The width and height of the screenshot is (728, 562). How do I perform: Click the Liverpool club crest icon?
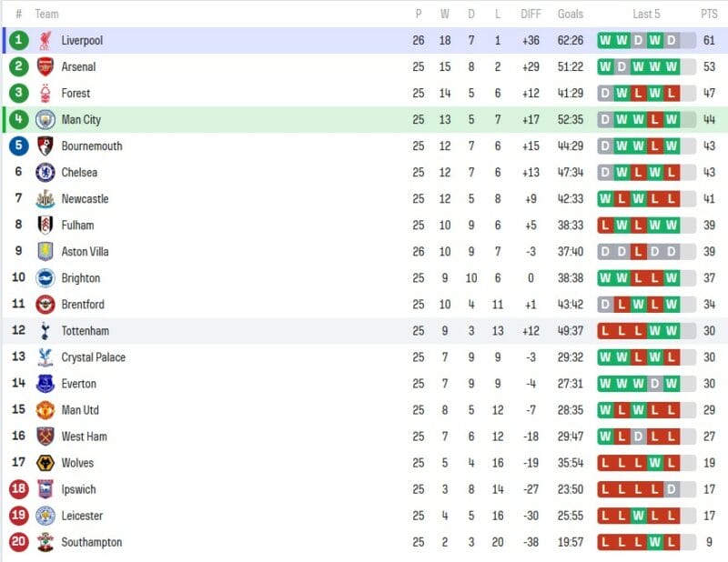coord(45,40)
